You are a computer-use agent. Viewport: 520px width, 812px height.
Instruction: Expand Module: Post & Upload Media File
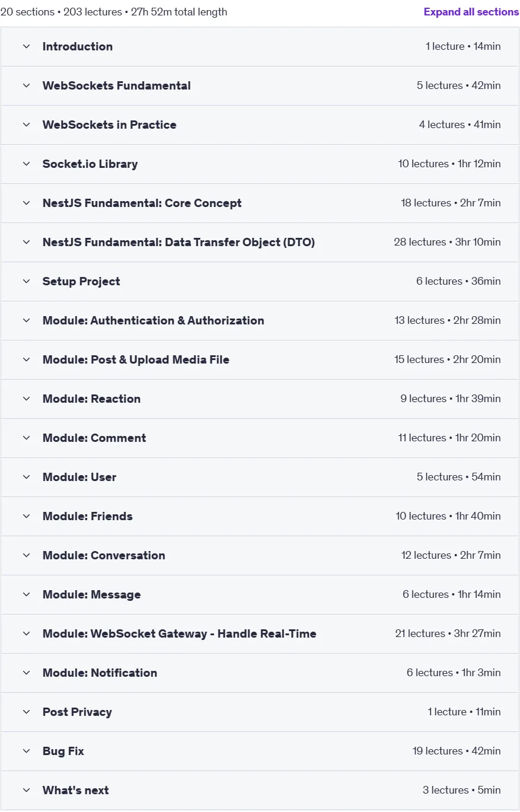coord(260,359)
